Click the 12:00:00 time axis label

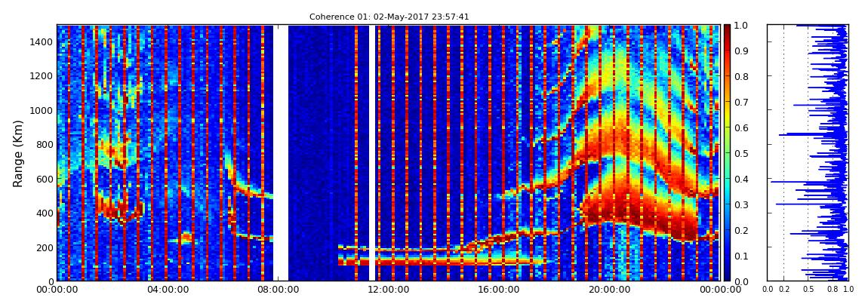click(387, 289)
